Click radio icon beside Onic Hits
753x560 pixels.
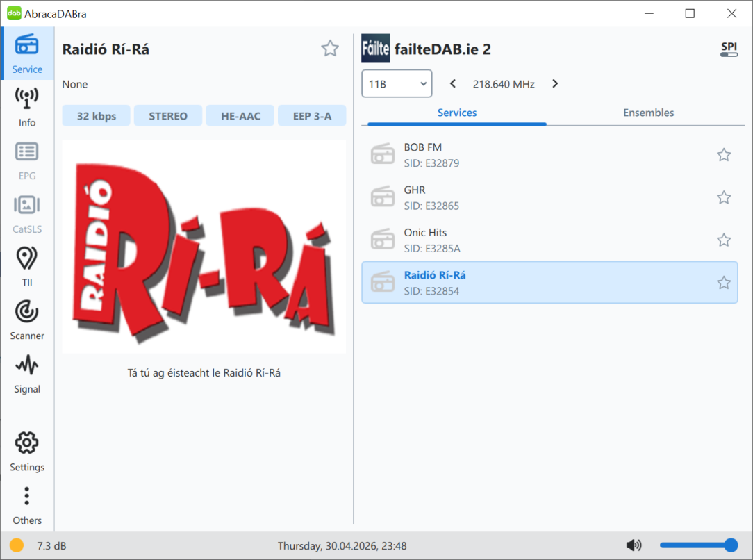click(383, 239)
